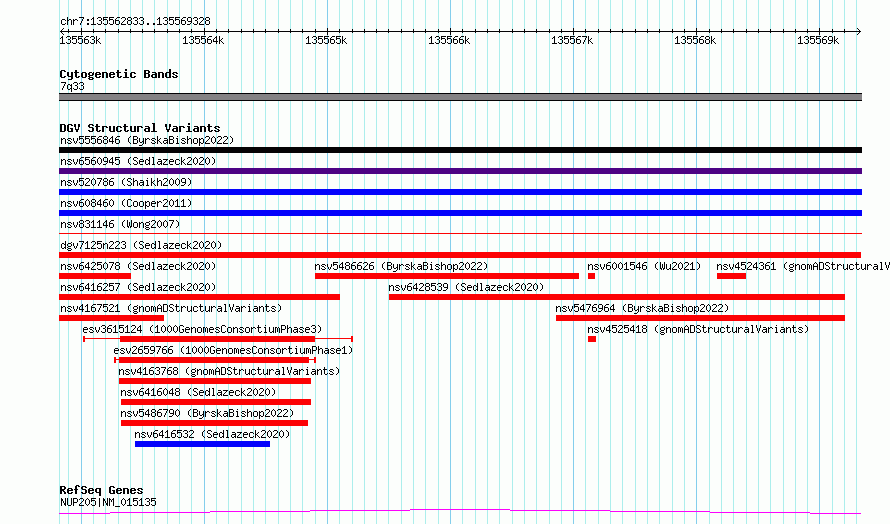
Task: Click the nsv6428539 Sedlazeck2020 red bar
Action: click(617, 297)
